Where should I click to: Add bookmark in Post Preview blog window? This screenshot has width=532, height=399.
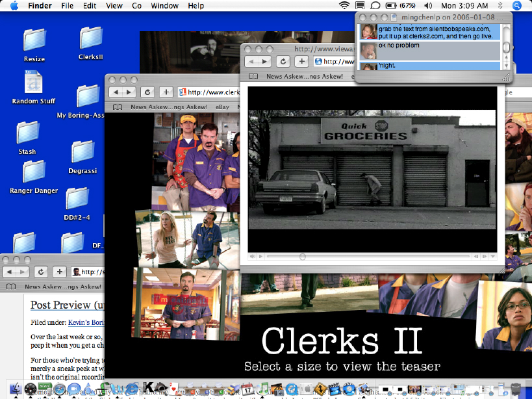tap(59, 272)
